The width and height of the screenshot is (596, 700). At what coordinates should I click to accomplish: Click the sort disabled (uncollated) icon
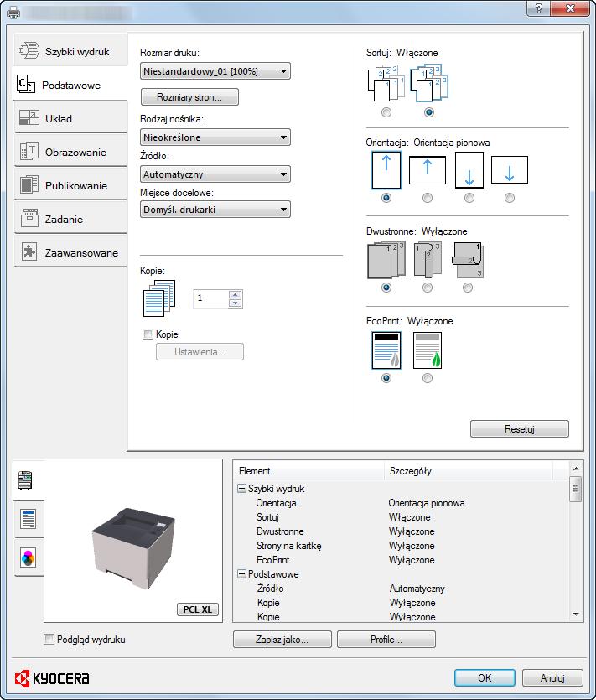click(386, 84)
